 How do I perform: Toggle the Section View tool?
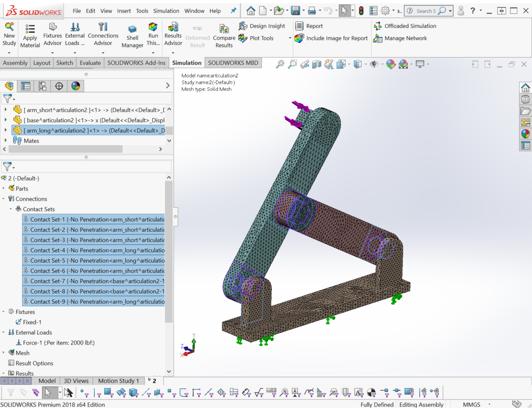(x=316, y=64)
